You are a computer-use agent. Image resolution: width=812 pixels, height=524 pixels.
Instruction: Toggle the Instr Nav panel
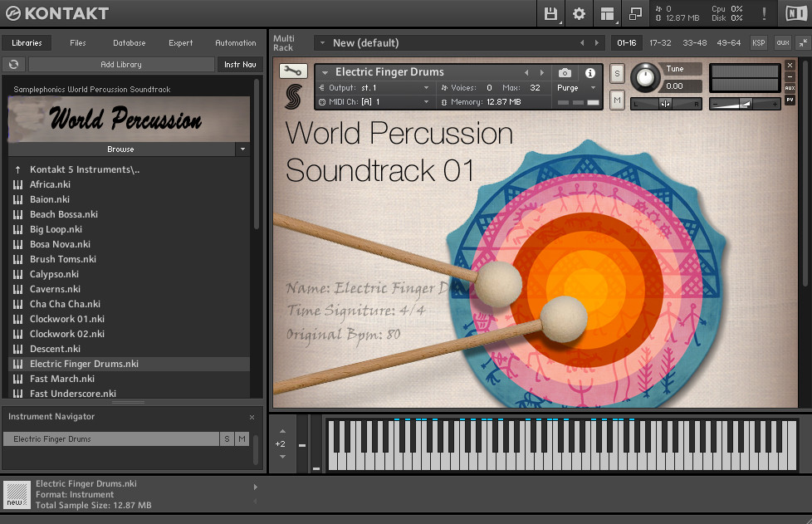click(240, 64)
